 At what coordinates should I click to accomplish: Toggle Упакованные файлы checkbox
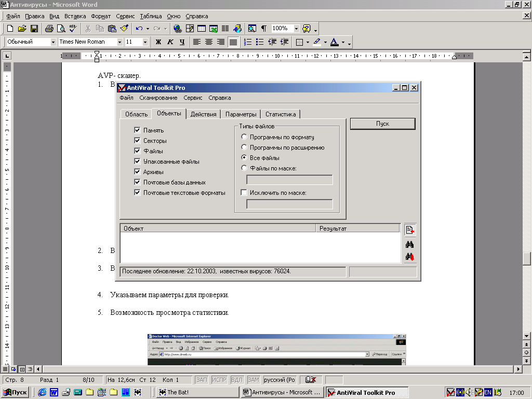pyautogui.click(x=137, y=161)
